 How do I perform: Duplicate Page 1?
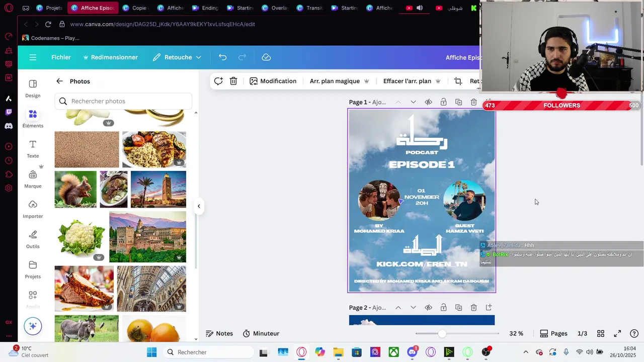tap(458, 102)
